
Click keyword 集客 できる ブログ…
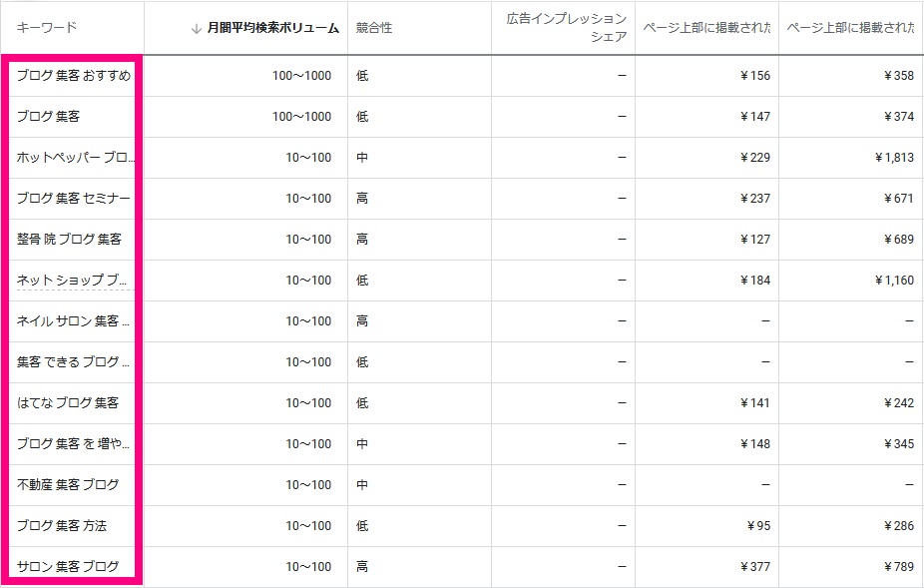point(74,362)
